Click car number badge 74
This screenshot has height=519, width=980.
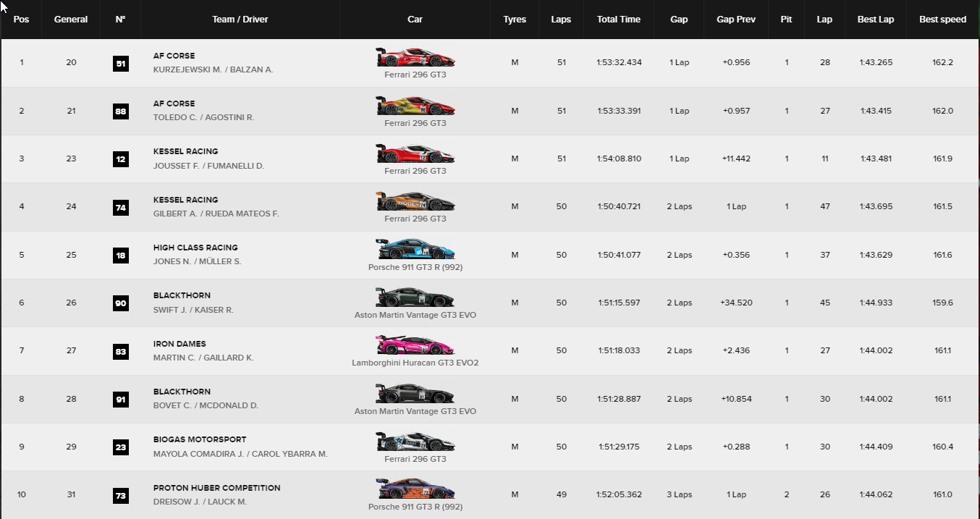[x=121, y=207]
